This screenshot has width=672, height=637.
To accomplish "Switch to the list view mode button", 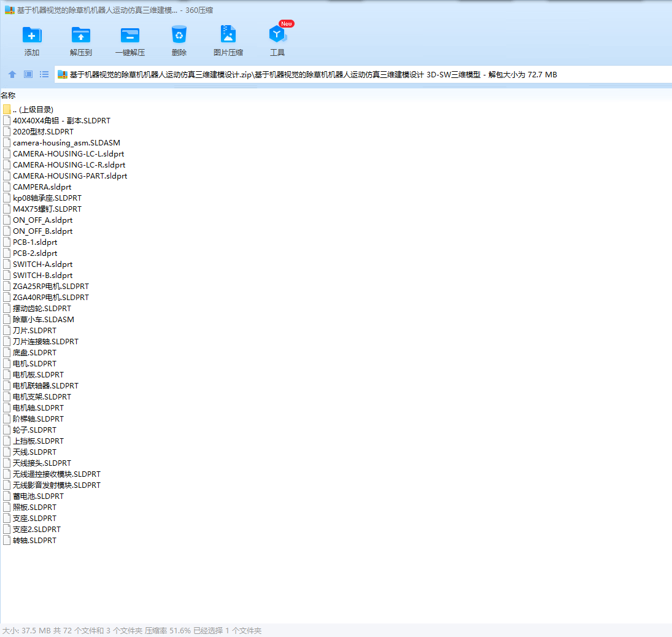I will (x=44, y=75).
